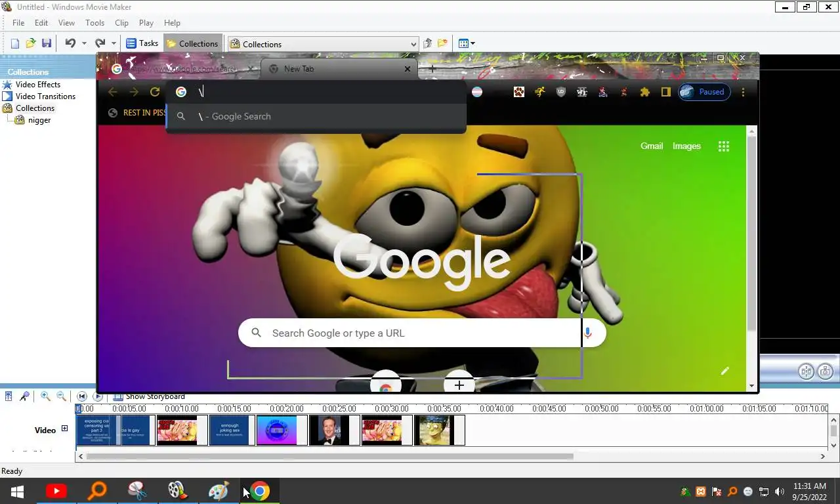Go forward in the Chrome window
This screenshot has width=840, height=504.
point(134,92)
